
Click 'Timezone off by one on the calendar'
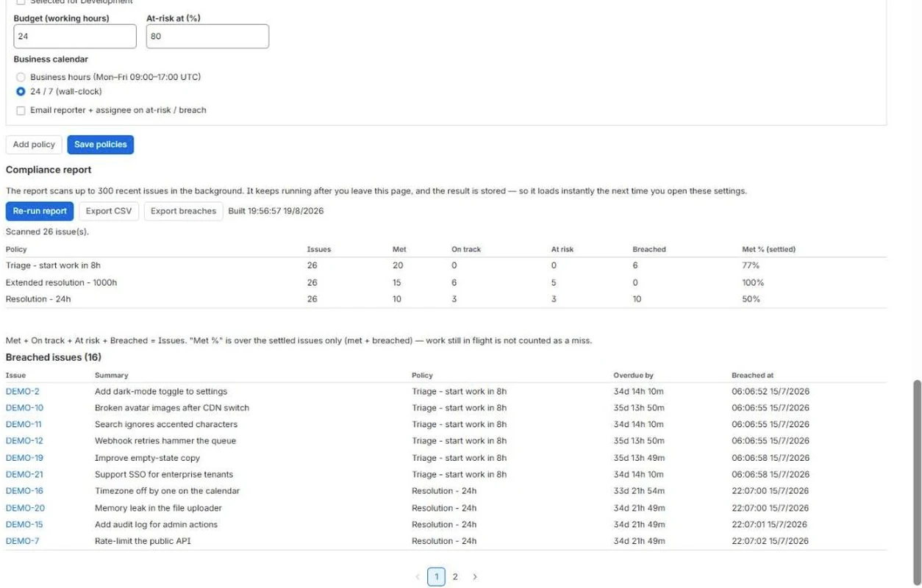click(x=167, y=491)
